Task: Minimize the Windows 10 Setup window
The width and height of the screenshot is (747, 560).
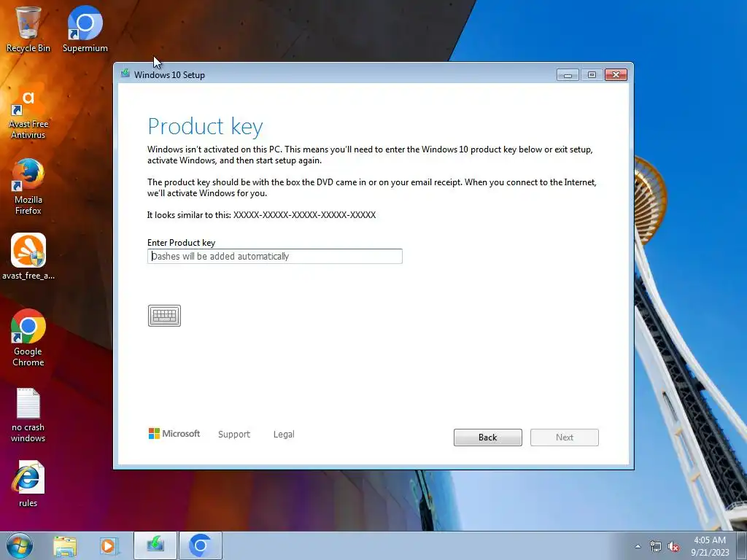Action: 568,75
